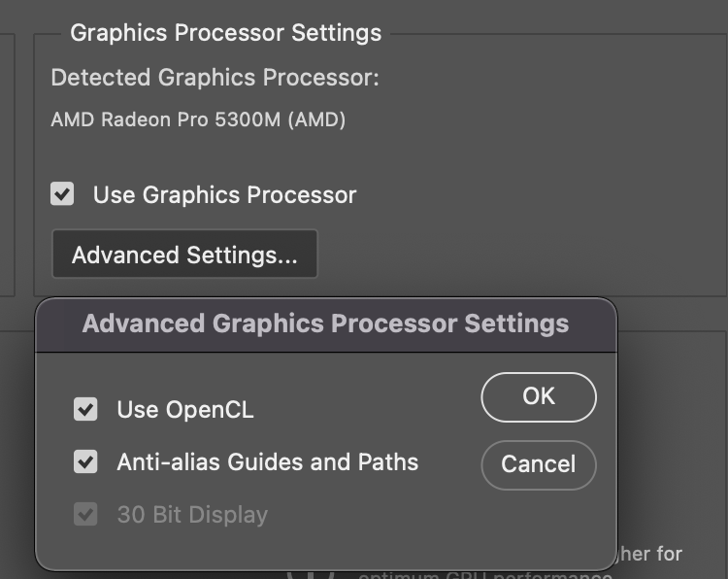Click the "gher for" text fragment beside dialog
728x579 pixels.
pos(650,554)
